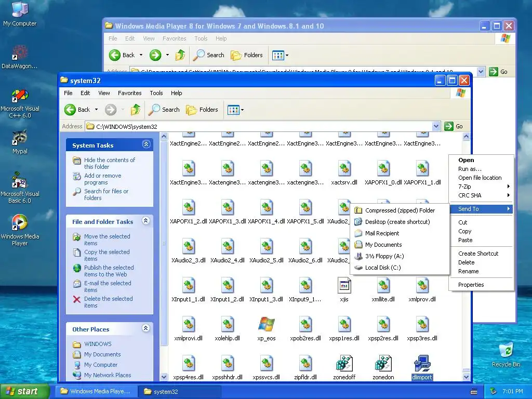This screenshot has height=399, width=532.
Task: Open Mypal desktop shortcut
Action: point(20,142)
